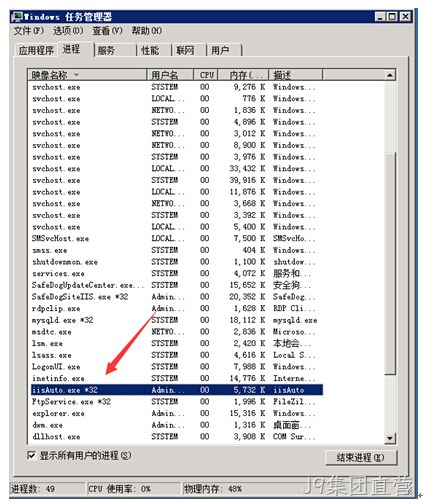Open the 查看(V) menu
Viewport: 423px width, 504px height.
(x=107, y=31)
